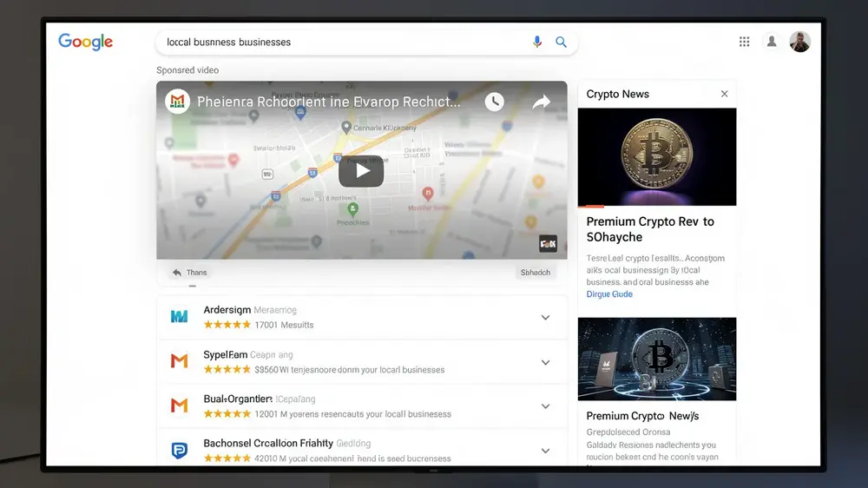
Task: Click the Sbhadch button below the video
Action: pyautogui.click(x=536, y=273)
